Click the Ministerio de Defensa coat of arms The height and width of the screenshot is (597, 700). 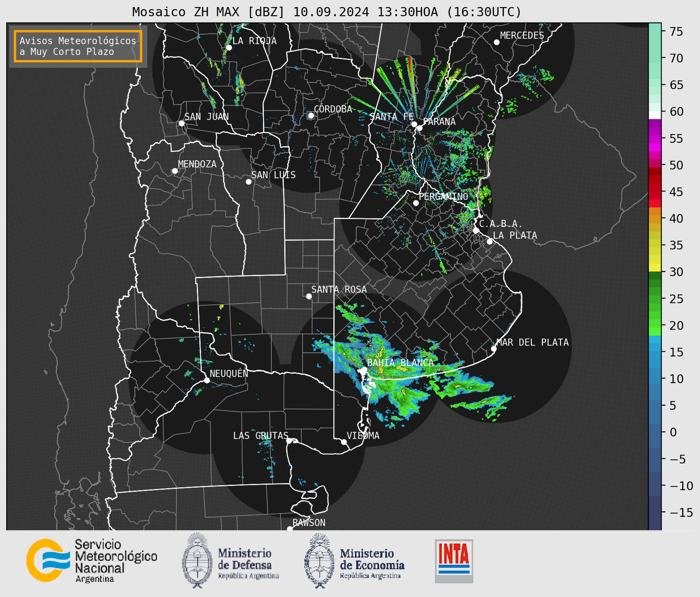(x=197, y=560)
